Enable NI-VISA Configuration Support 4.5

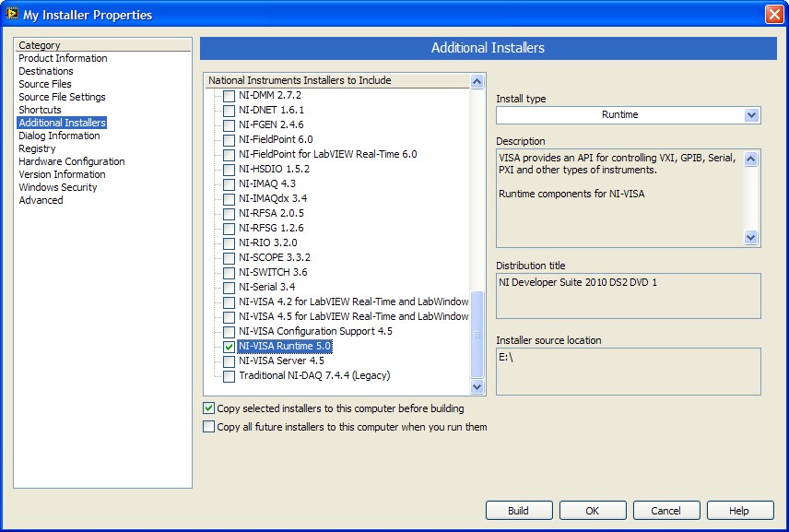coord(229,332)
